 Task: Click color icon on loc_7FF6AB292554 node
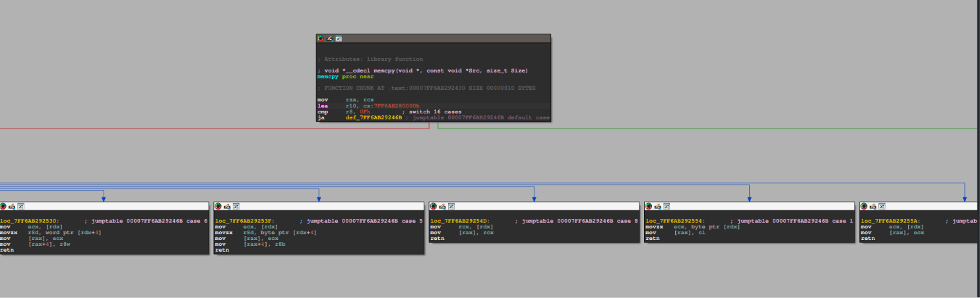(649, 206)
